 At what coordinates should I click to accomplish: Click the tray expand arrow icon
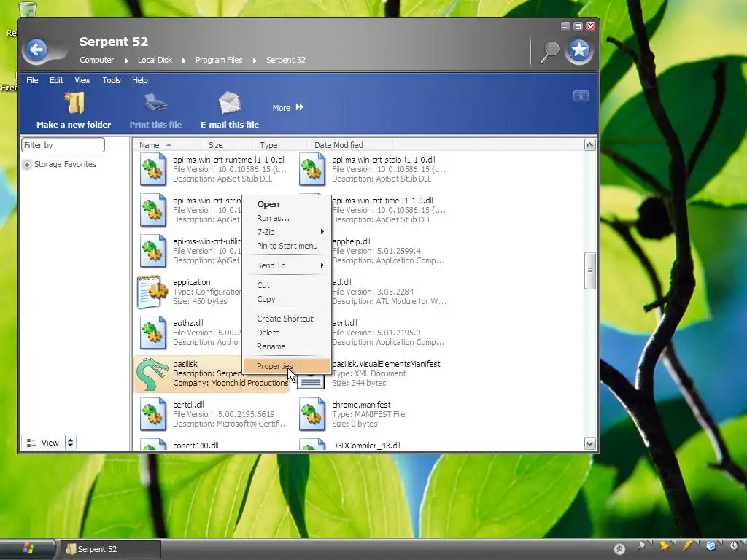click(x=619, y=549)
